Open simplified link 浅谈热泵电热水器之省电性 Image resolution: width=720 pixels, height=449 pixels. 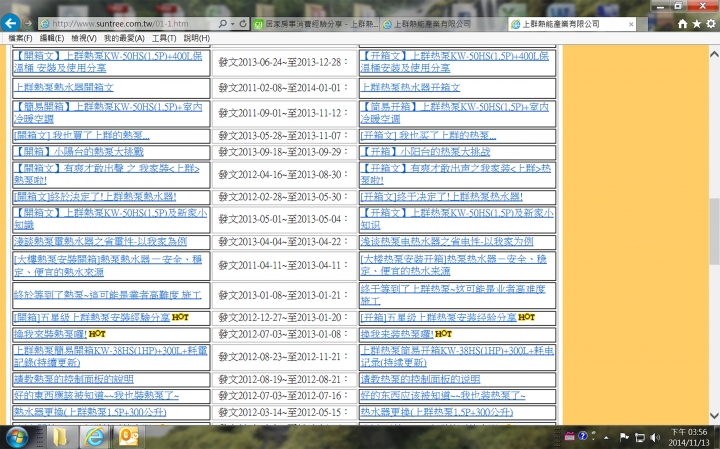pos(447,241)
